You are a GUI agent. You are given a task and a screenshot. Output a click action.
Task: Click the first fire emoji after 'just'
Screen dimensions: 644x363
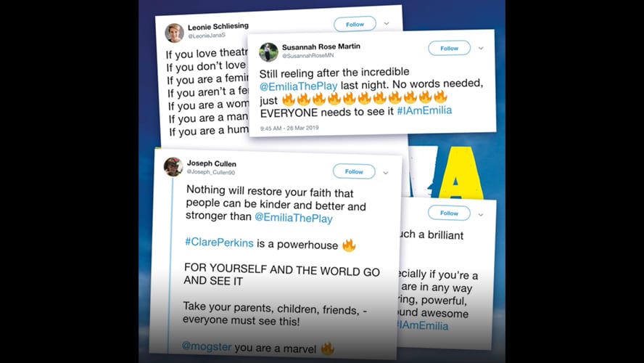click(289, 99)
